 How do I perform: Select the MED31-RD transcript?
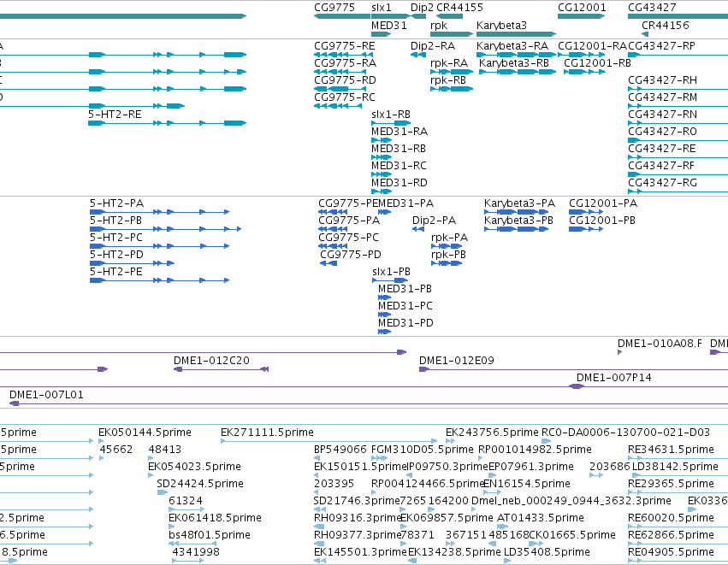(382, 191)
